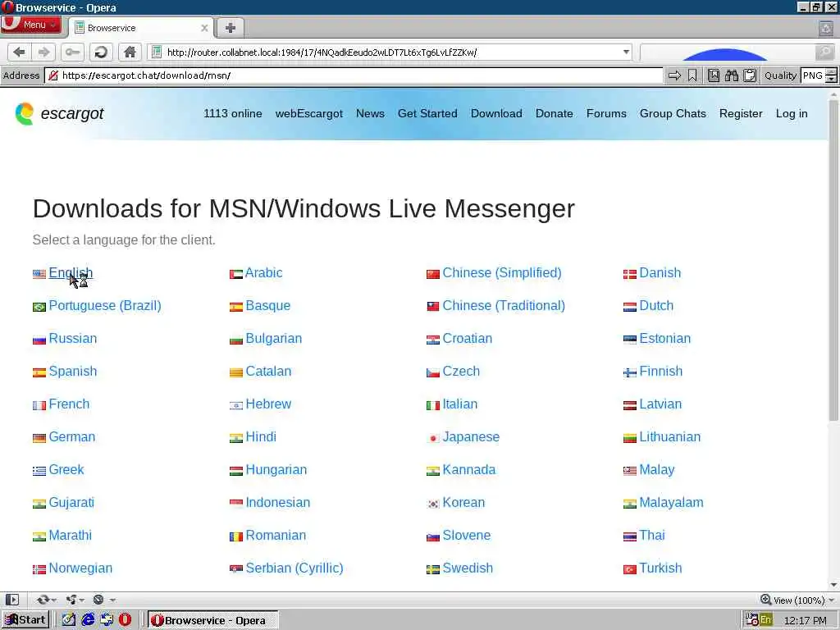Launch Opera from quick launch bar
840x630 pixels.
coord(125,620)
